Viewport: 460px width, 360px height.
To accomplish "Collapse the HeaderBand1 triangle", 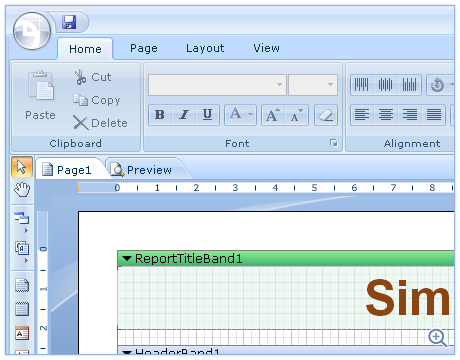I will [x=127, y=352].
